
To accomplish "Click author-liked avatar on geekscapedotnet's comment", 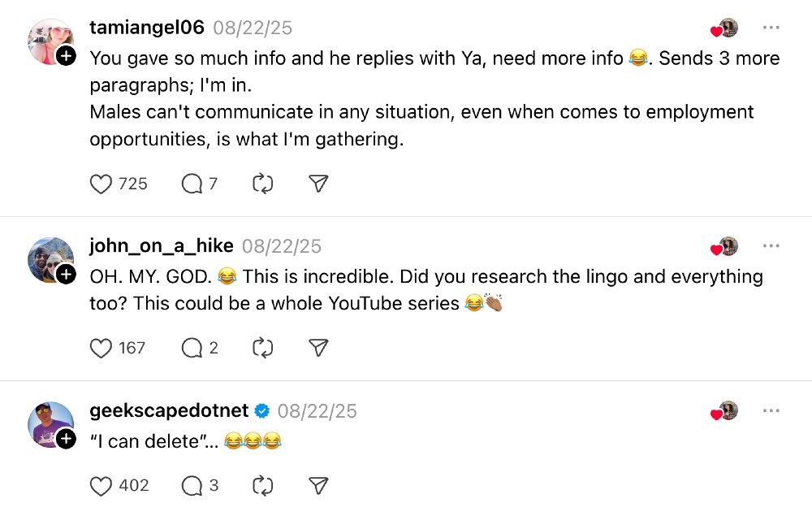I will 727,411.
